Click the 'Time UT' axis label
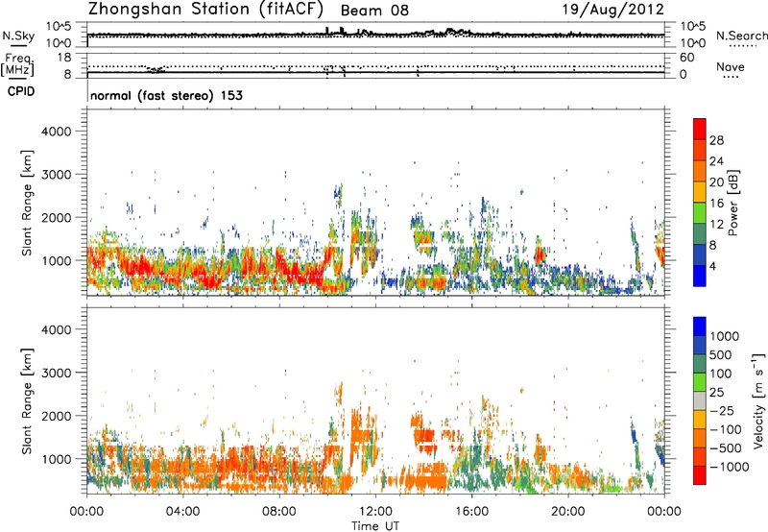 coord(375,526)
